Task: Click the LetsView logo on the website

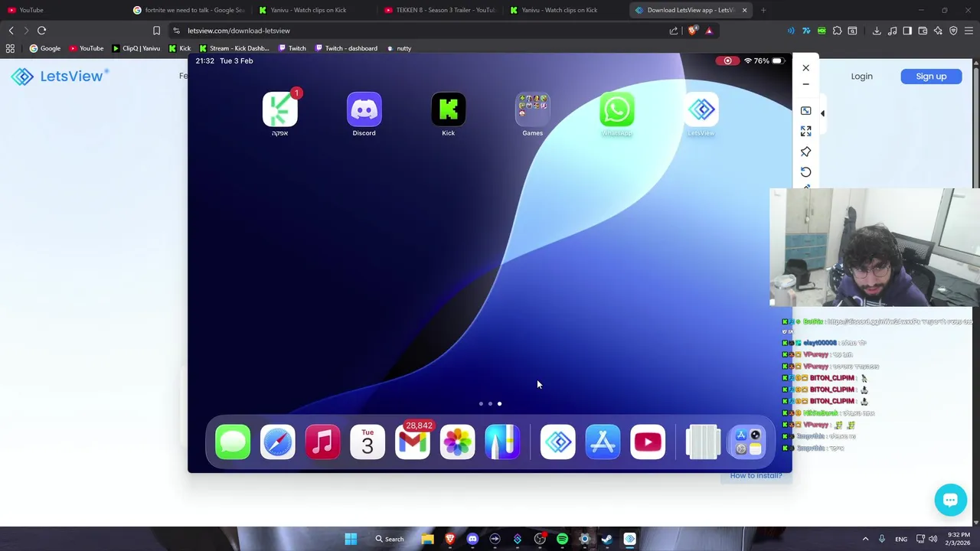Action: pos(60,76)
